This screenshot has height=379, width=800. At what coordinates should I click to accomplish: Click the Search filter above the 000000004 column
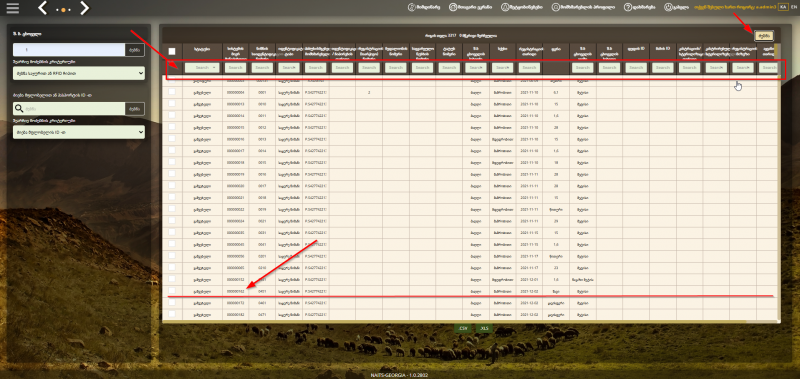coord(235,67)
